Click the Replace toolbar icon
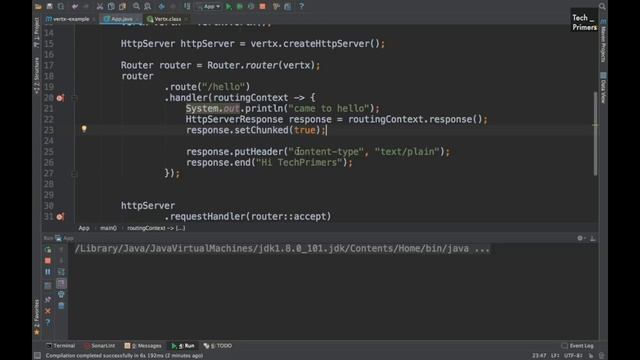The height and width of the screenshot is (360, 640). pyautogui.click(x=148, y=7)
